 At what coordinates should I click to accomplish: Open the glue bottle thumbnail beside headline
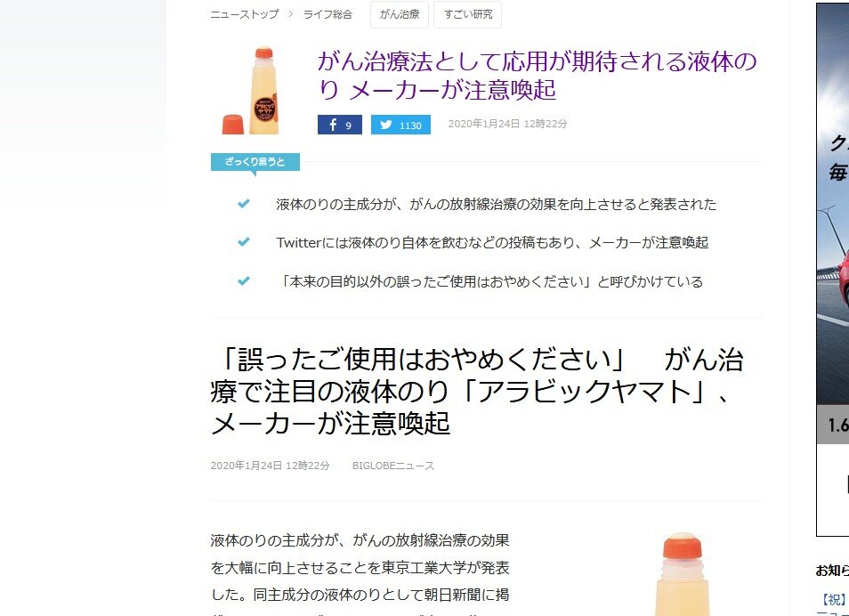coord(251,91)
